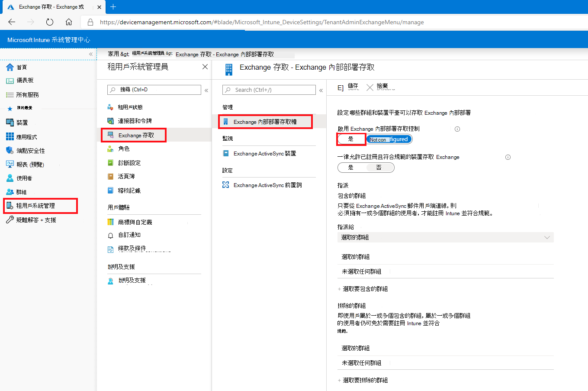The image size is (588, 391).
Task: Open 租用戶系統管理 in the sidebar
Action: point(40,206)
